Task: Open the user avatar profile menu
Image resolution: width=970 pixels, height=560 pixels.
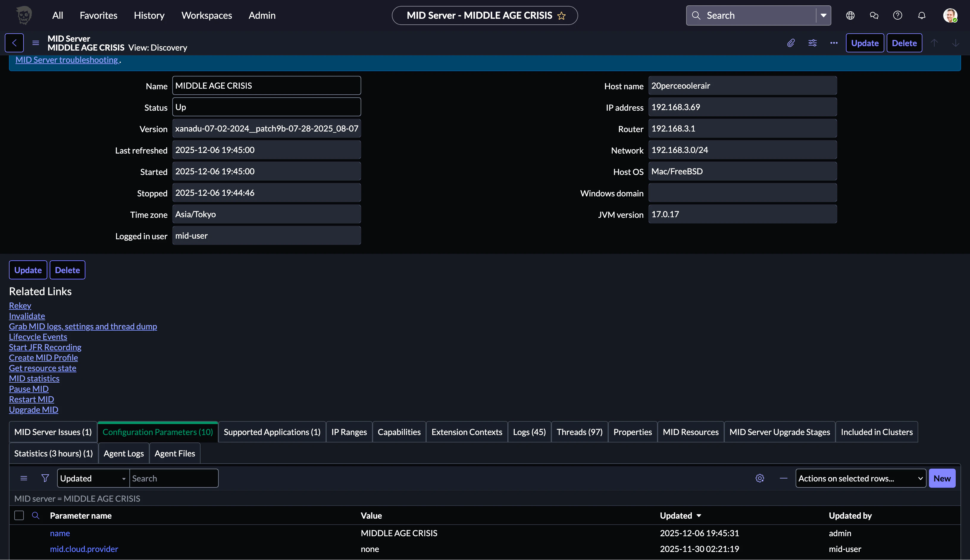Action: coord(950,15)
